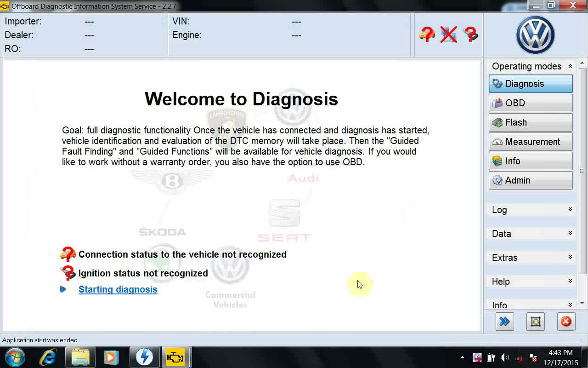
Task: Expand the Help section
Action: click(531, 282)
